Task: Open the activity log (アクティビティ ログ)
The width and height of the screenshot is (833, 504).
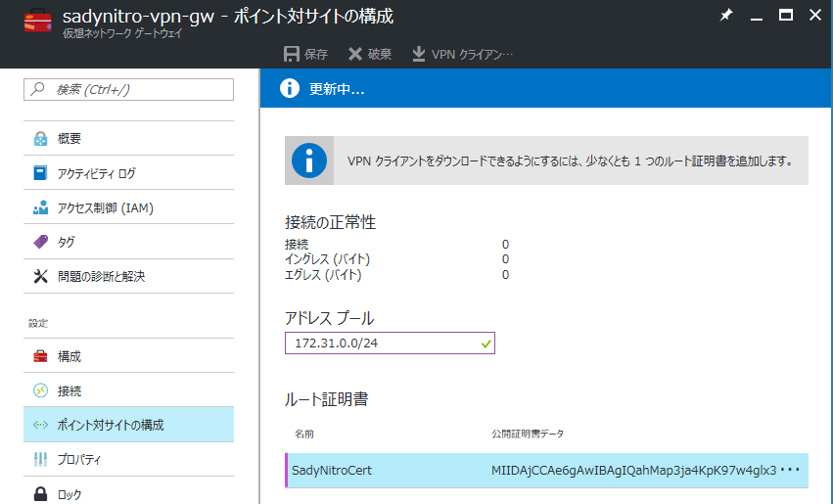Action: [128, 173]
